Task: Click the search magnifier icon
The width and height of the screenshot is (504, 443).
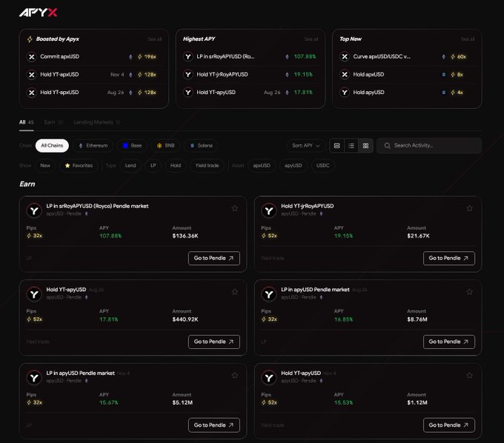Action: pos(388,145)
